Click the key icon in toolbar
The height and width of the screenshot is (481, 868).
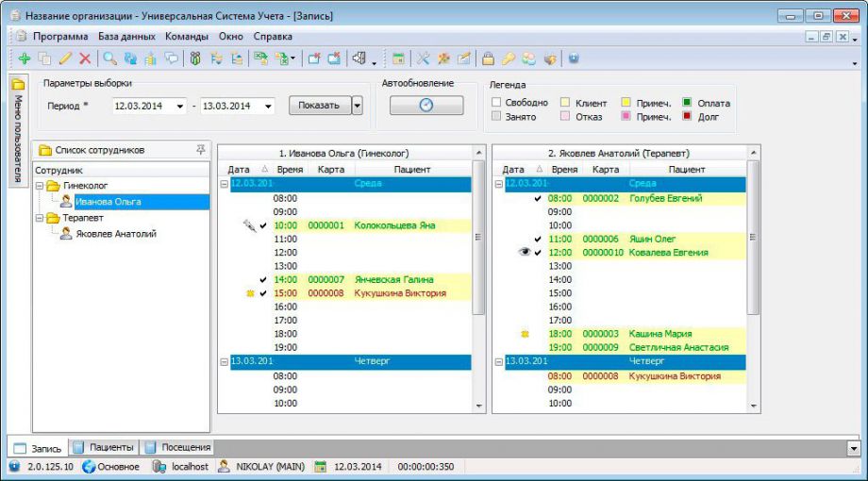pos(508,58)
